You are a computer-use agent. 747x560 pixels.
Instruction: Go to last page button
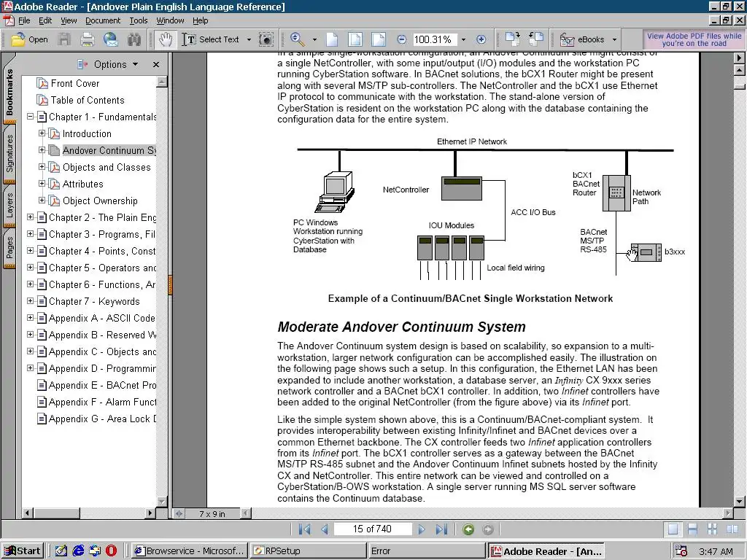click(441, 529)
